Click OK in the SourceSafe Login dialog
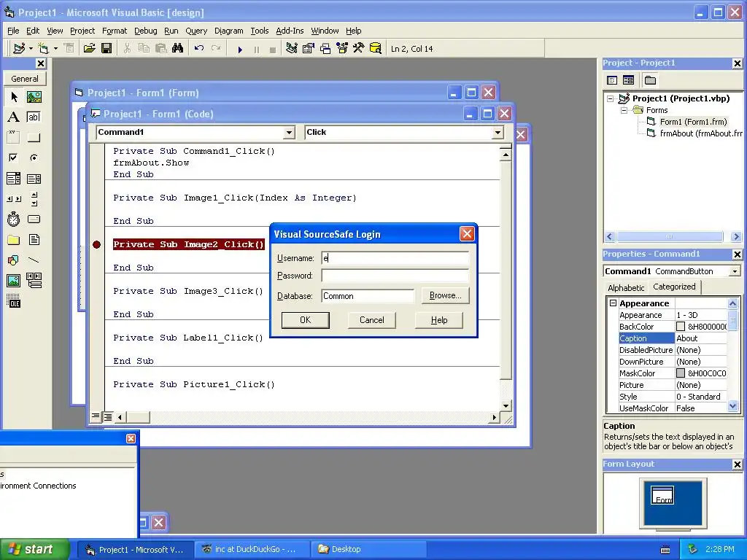Image resolution: width=747 pixels, height=560 pixels. [306, 320]
